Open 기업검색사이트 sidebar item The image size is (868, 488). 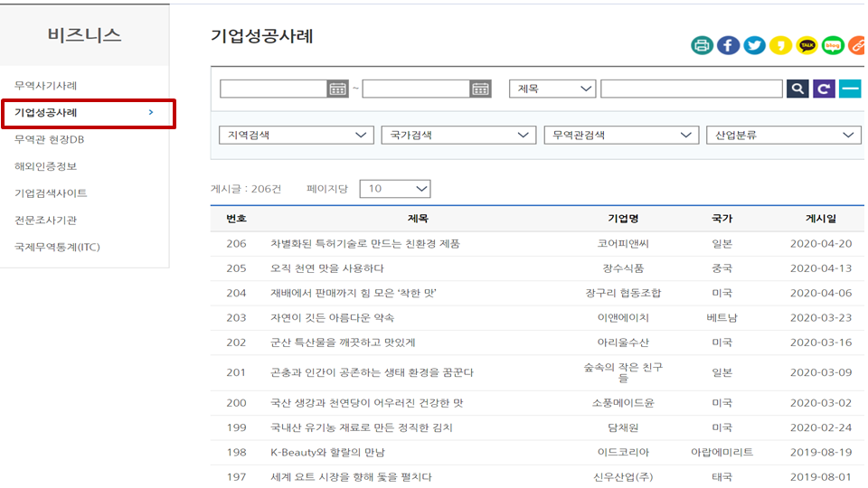coord(51,193)
